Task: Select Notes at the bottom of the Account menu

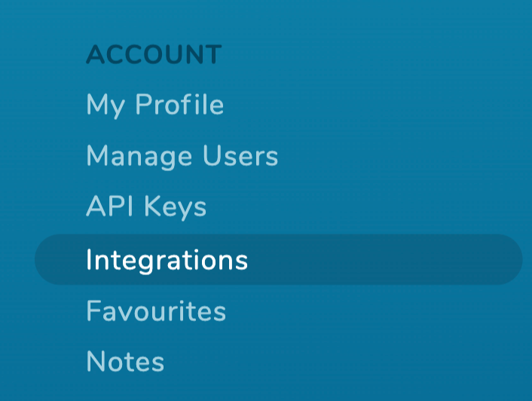Action: coord(125,362)
